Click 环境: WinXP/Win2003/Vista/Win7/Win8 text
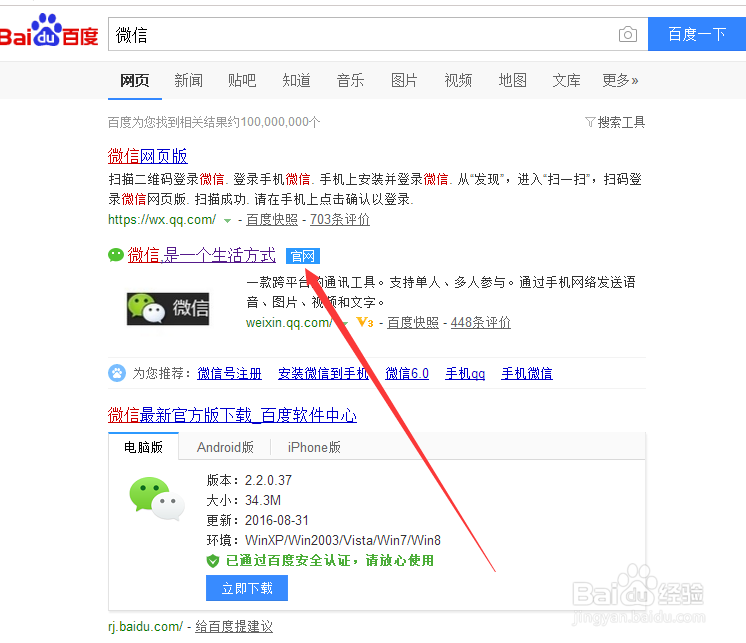 324,540
